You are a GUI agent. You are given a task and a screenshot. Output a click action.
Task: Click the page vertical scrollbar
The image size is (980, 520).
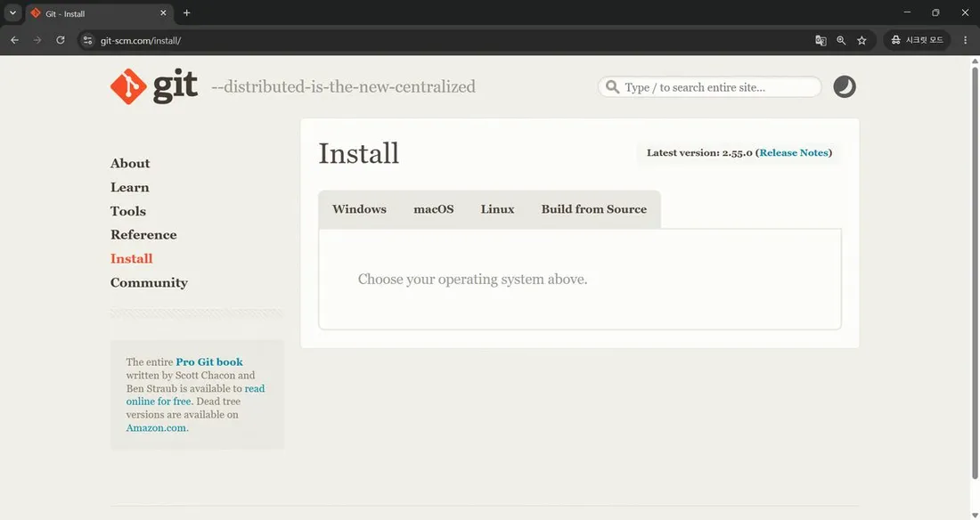pyautogui.click(x=975, y=272)
